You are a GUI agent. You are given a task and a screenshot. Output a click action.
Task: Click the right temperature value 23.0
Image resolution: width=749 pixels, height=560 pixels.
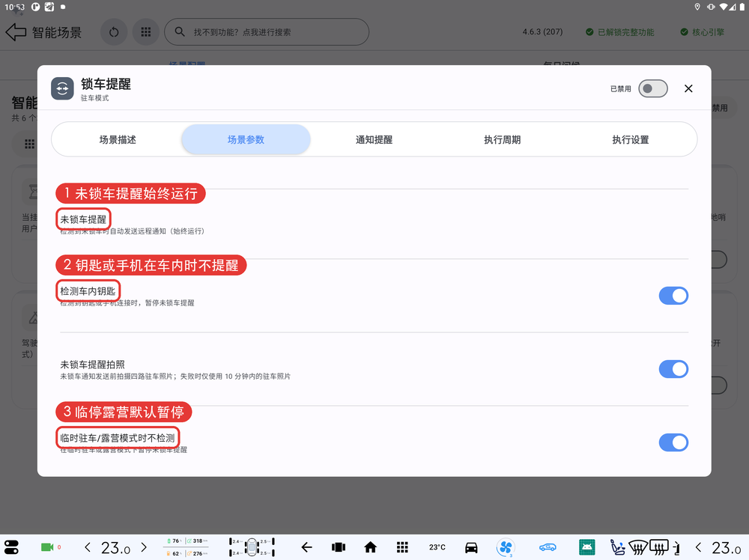[x=727, y=547]
